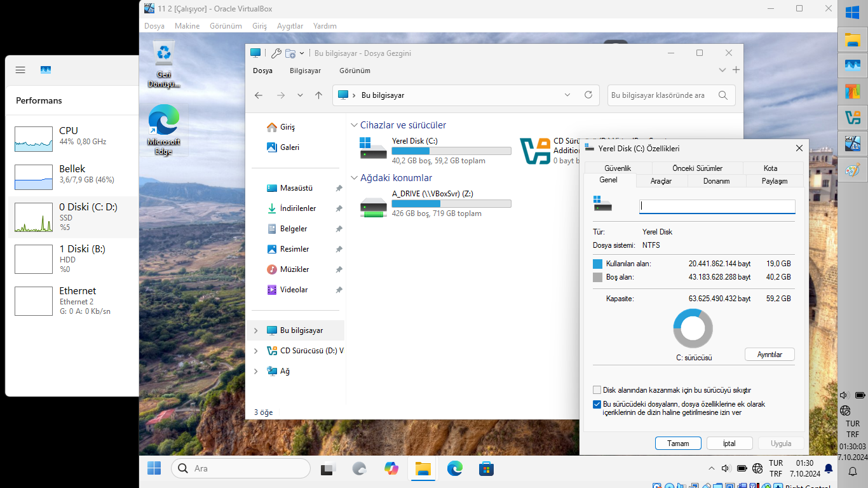Click Tamam in properties dialog

(x=678, y=444)
